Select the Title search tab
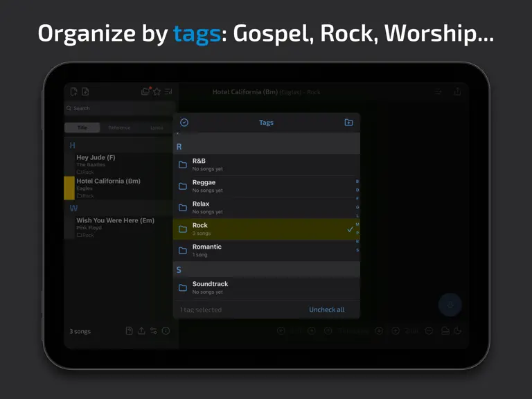The width and height of the screenshot is (532, 399). tap(82, 127)
